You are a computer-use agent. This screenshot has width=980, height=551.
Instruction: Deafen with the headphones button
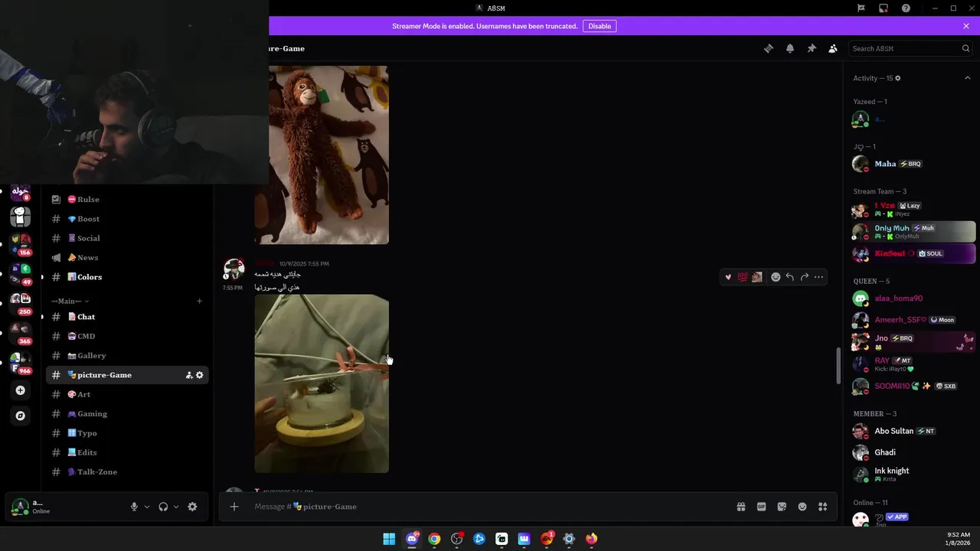(163, 507)
